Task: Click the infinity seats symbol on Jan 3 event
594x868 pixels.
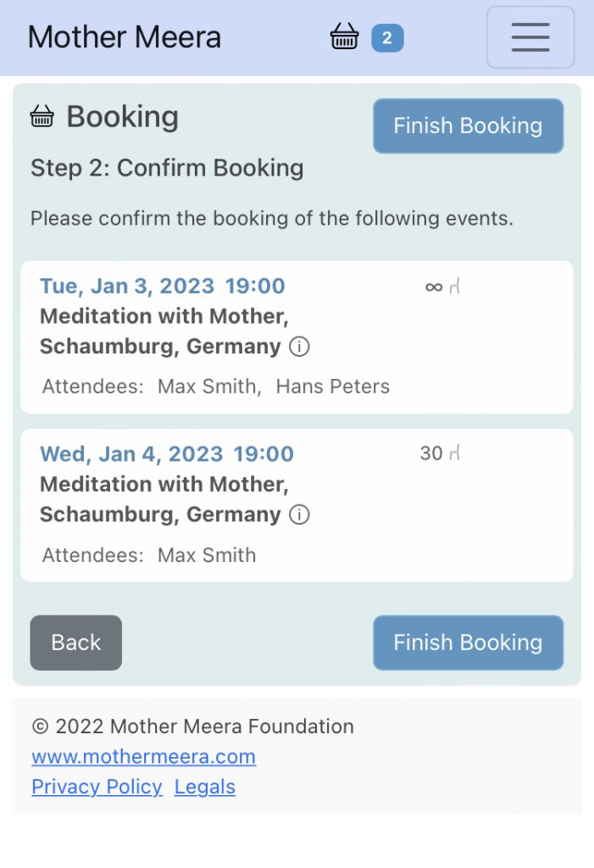Action: tap(434, 287)
